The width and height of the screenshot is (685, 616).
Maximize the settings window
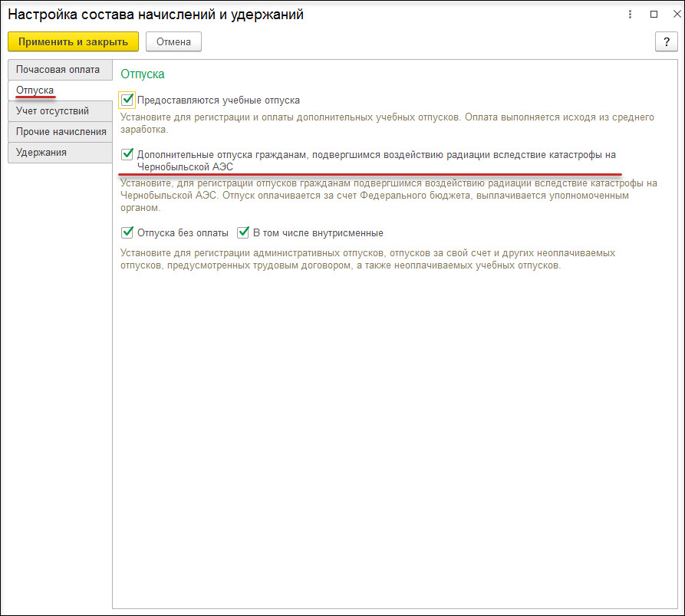click(654, 14)
